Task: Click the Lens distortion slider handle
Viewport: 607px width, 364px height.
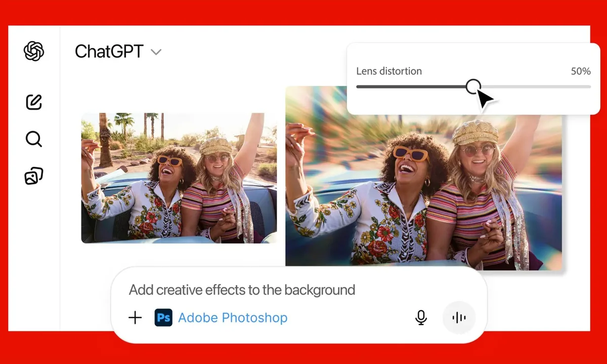Action: [x=473, y=87]
